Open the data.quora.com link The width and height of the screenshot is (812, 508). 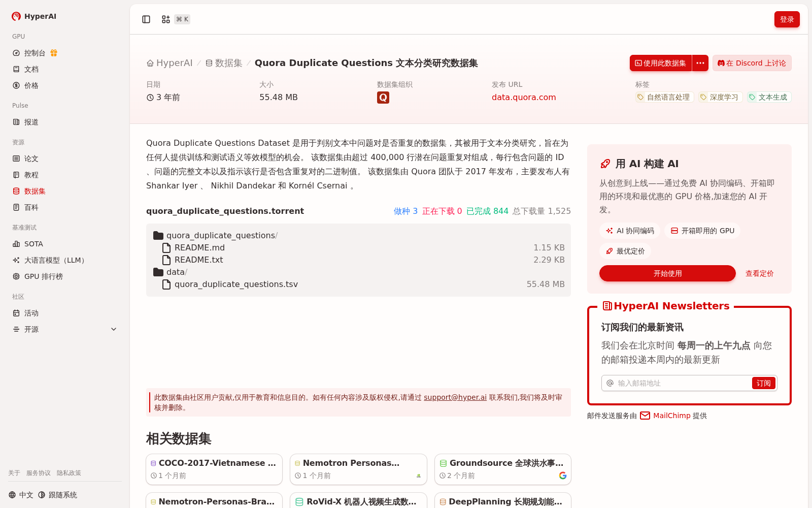point(524,98)
